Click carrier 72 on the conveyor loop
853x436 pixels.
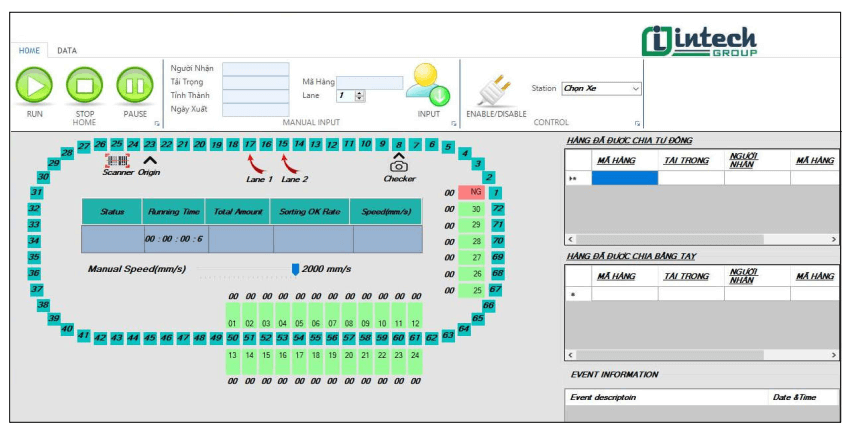[497, 208]
